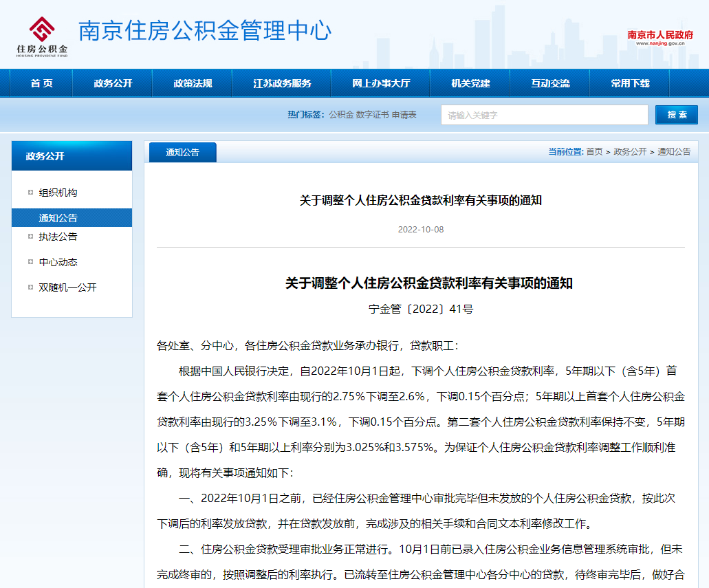Select the 通知公告 content tab
This screenshot has height=588, width=709.
183,153
